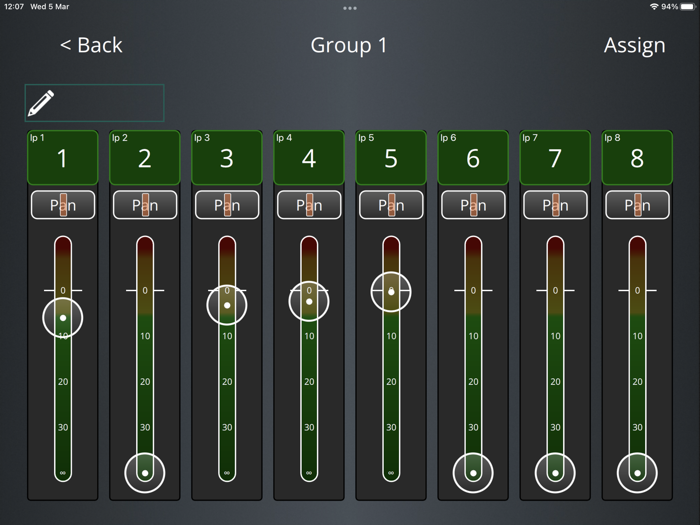
Task: Open Pan control for channel 1
Action: coord(63,205)
